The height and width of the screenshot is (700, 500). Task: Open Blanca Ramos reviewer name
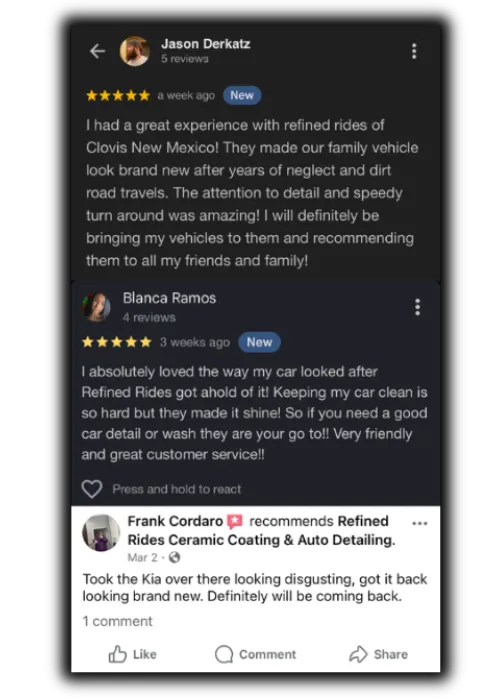(x=169, y=298)
